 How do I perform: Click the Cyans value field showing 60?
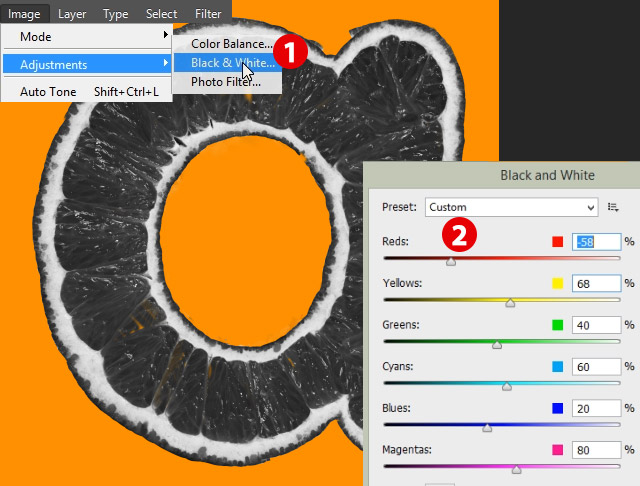(596, 367)
